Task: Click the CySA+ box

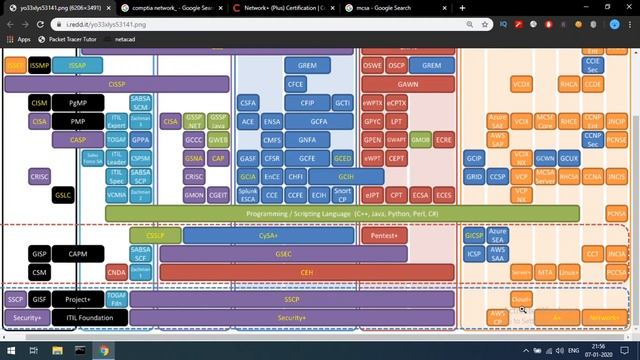Action: (x=269, y=236)
